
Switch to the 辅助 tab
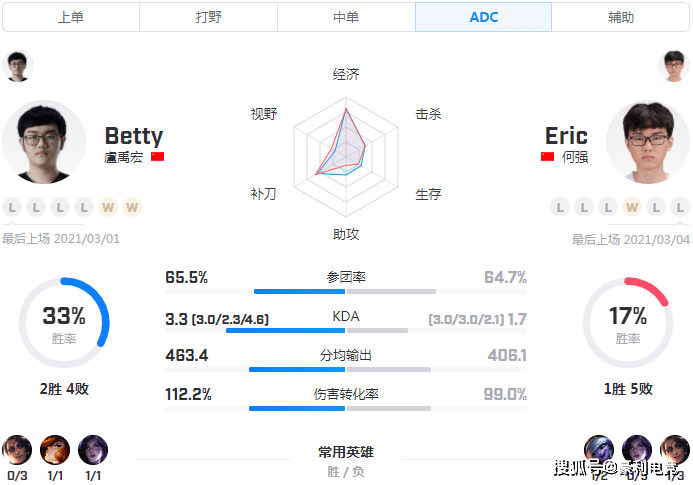[621, 17]
